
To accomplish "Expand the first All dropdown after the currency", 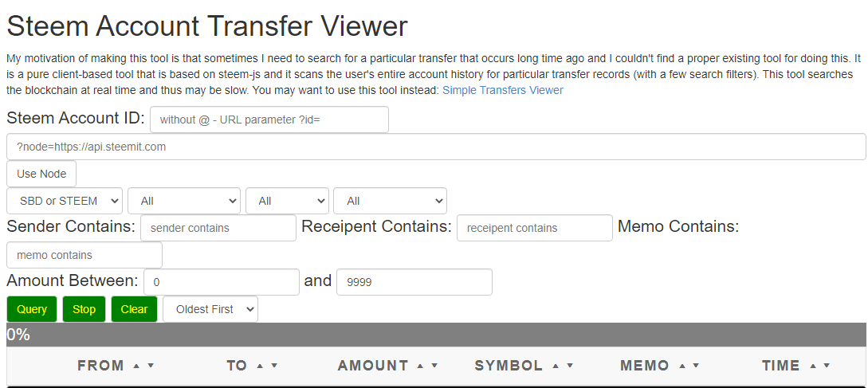I will (184, 201).
